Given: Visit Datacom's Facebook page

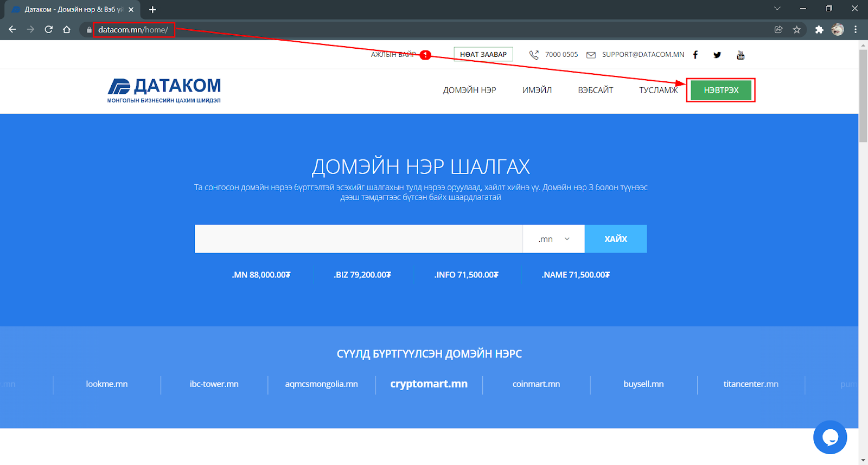Looking at the screenshot, I should click(x=695, y=55).
